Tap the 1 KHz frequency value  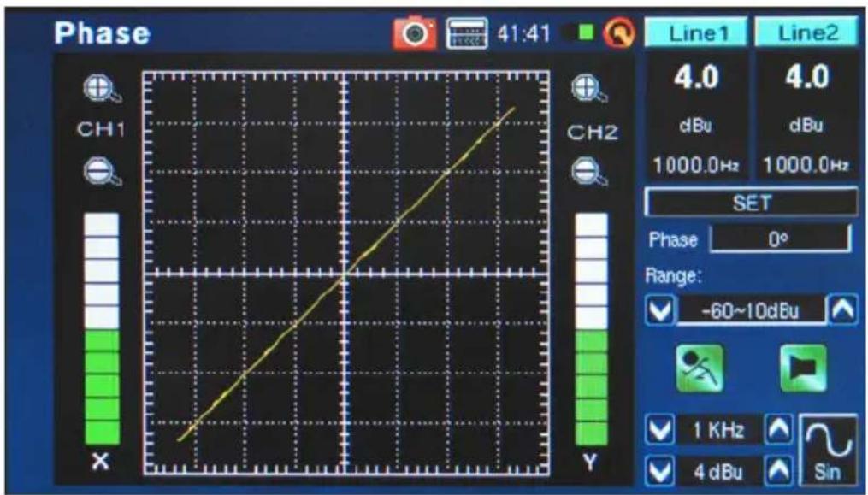tap(718, 430)
